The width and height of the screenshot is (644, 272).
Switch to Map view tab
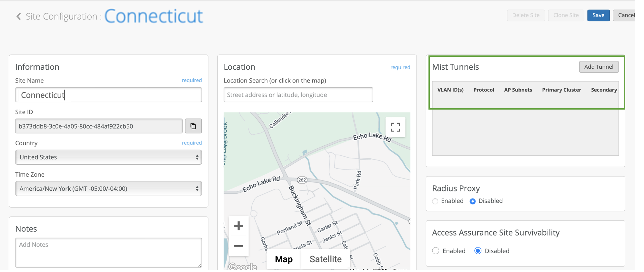(x=284, y=259)
